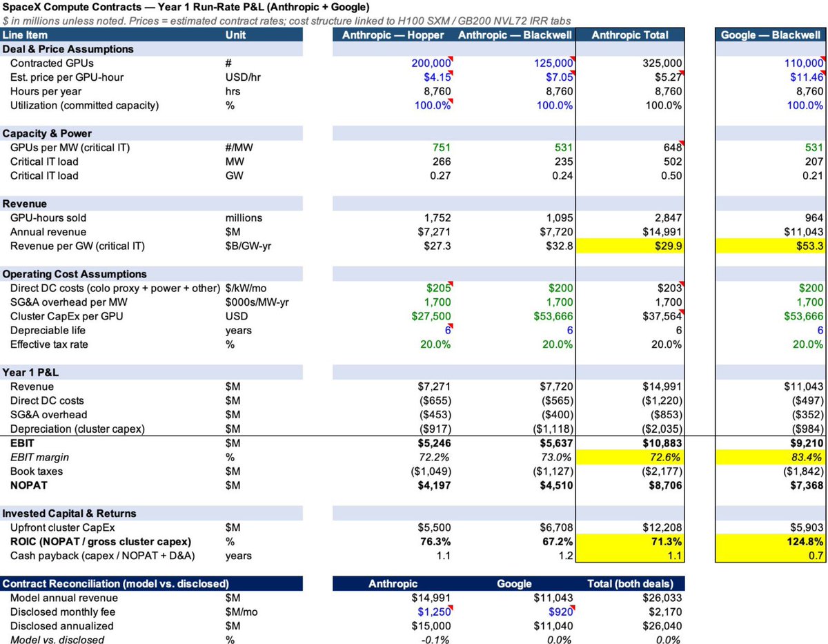Select the 'Google — Blackwell' column header
This screenshot has height=644, width=828.
point(771,35)
